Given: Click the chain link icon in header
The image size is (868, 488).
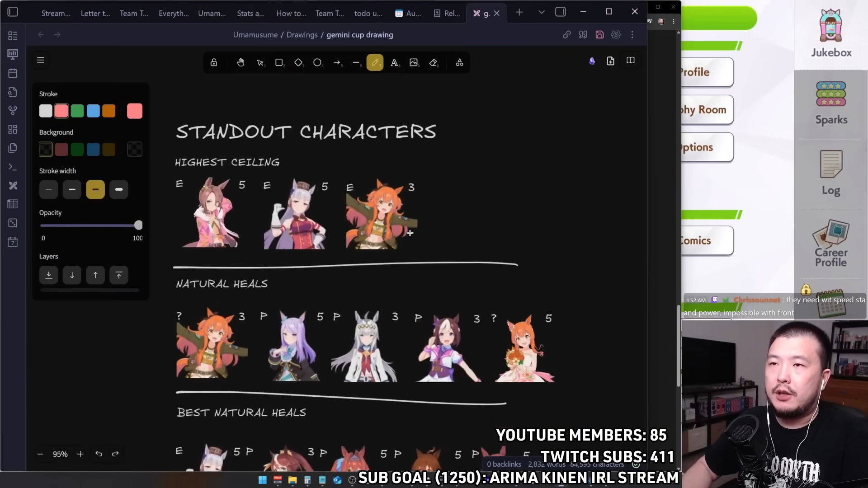Looking at the screenshot, I should [566, 35].
